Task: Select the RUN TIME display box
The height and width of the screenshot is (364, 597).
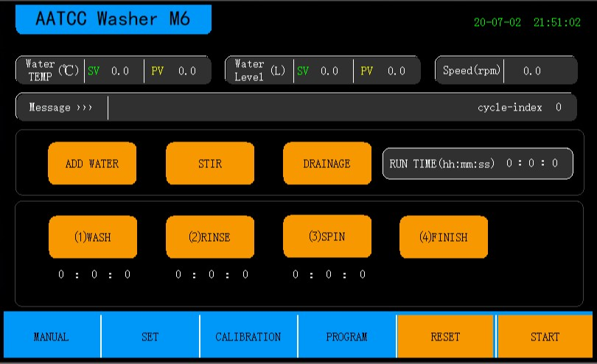Action: 478,164
